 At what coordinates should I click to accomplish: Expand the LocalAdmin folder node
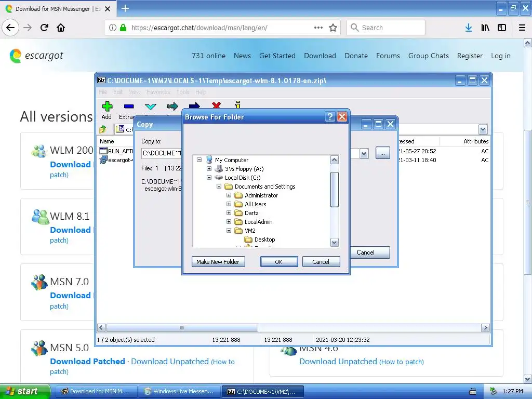[x=229, y=221]
